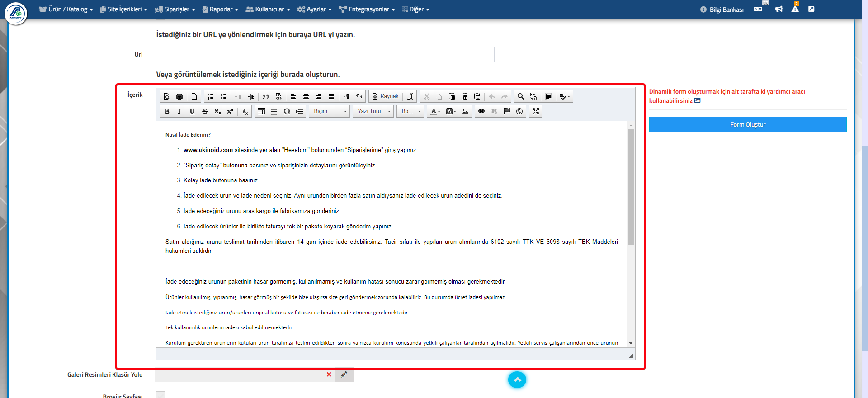
Task: Paste from Word icon
Action: coord(477,96)
